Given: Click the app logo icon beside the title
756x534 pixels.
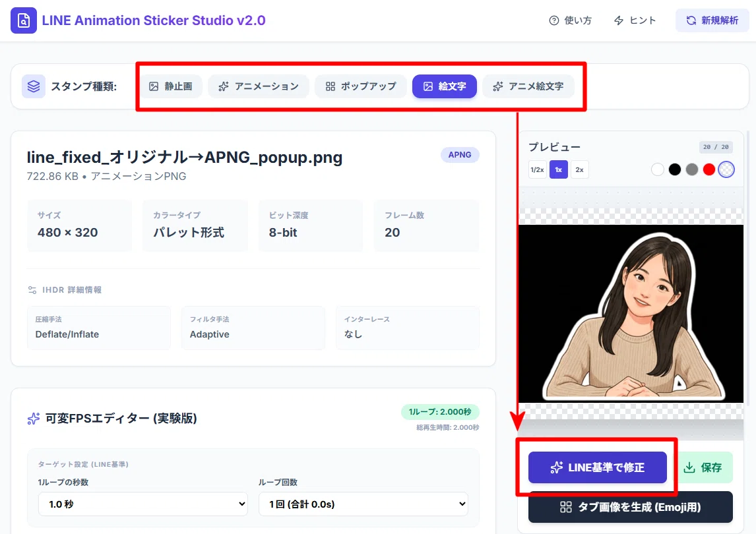Looking at the screenshot, I should (24, 20).
